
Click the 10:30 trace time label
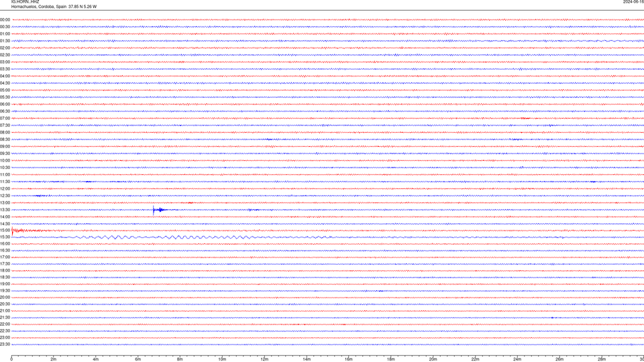click(5, 168)
